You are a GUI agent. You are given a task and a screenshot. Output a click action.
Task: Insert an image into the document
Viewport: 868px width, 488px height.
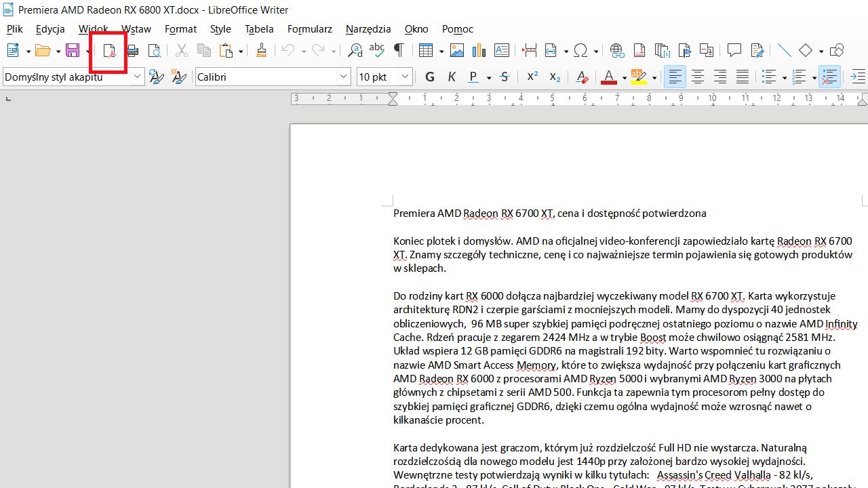[x=456, y=51]
